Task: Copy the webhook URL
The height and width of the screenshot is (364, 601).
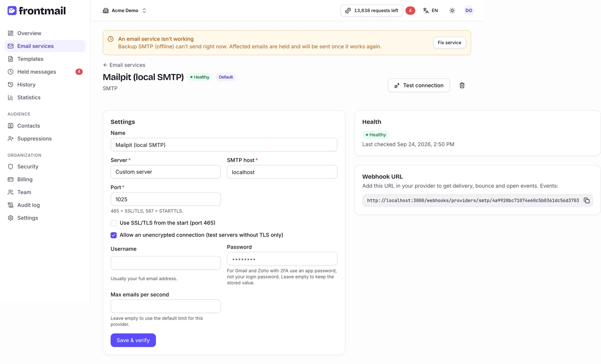Action: (x=587, y=200)
